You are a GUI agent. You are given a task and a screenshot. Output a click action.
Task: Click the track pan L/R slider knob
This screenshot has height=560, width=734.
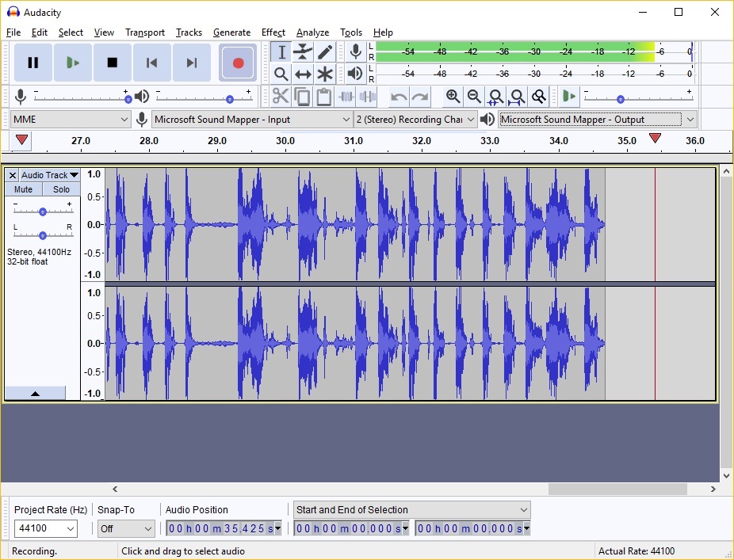click(43, 235)
